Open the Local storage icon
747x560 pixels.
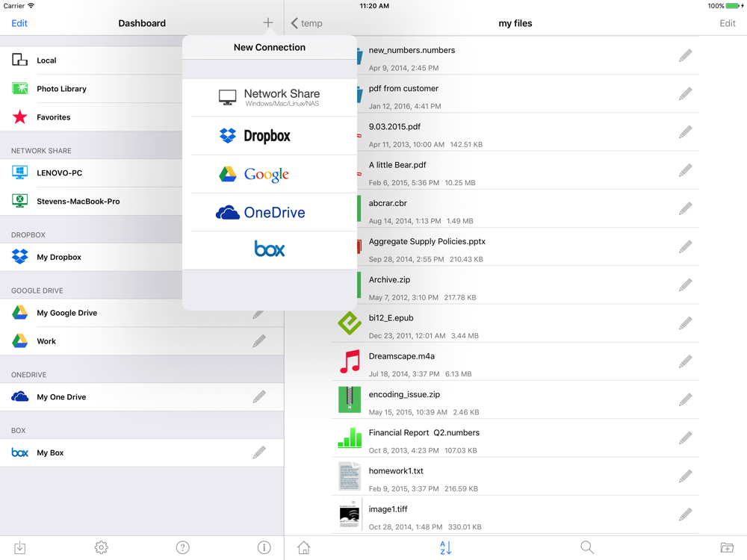(x=19, y=60)
